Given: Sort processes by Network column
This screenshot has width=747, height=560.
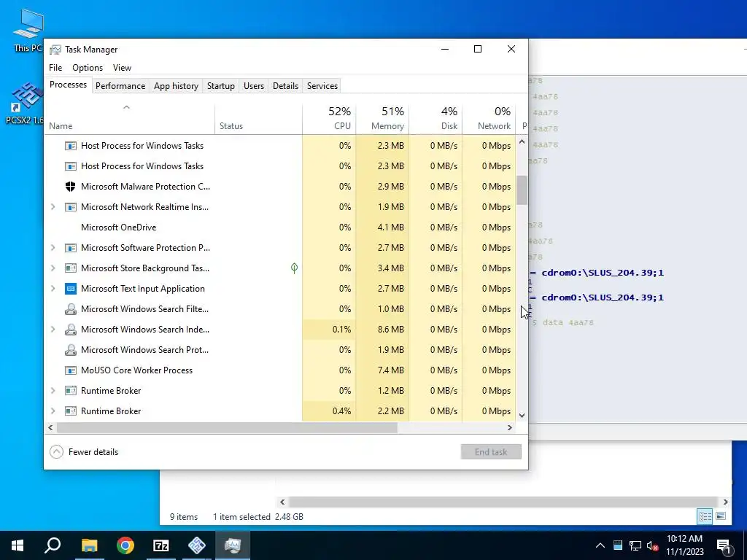Looking at the screenshot, I should click(x=489, y=119).
